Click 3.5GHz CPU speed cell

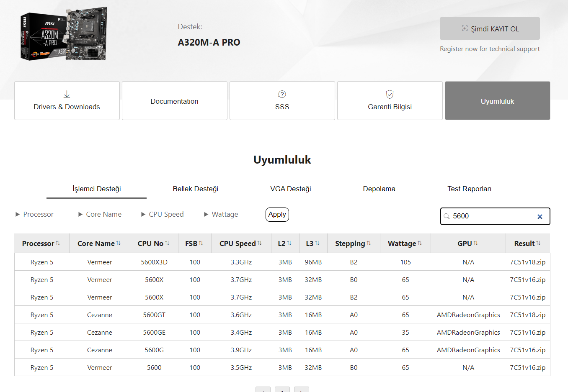pyautogui.click(x=241, y=368)
